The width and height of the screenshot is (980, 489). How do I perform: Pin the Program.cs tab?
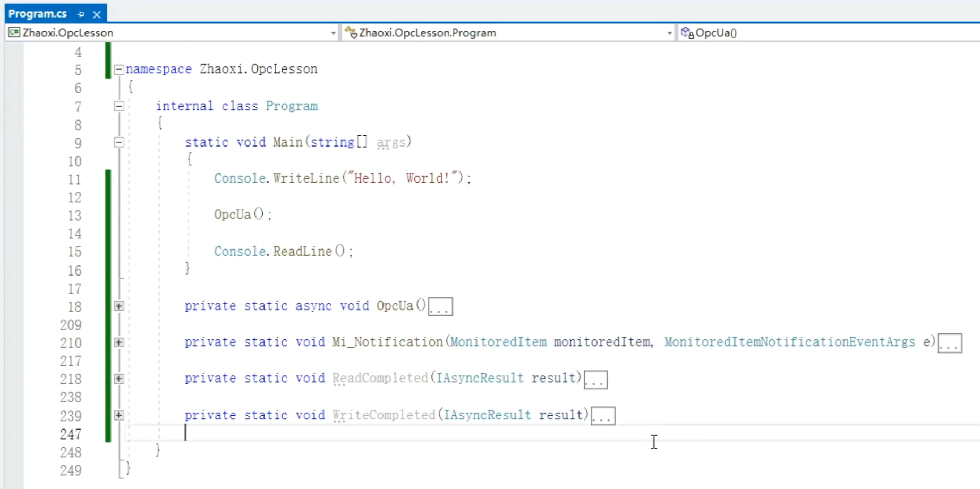pyautogui.click(x=81, y=14)
